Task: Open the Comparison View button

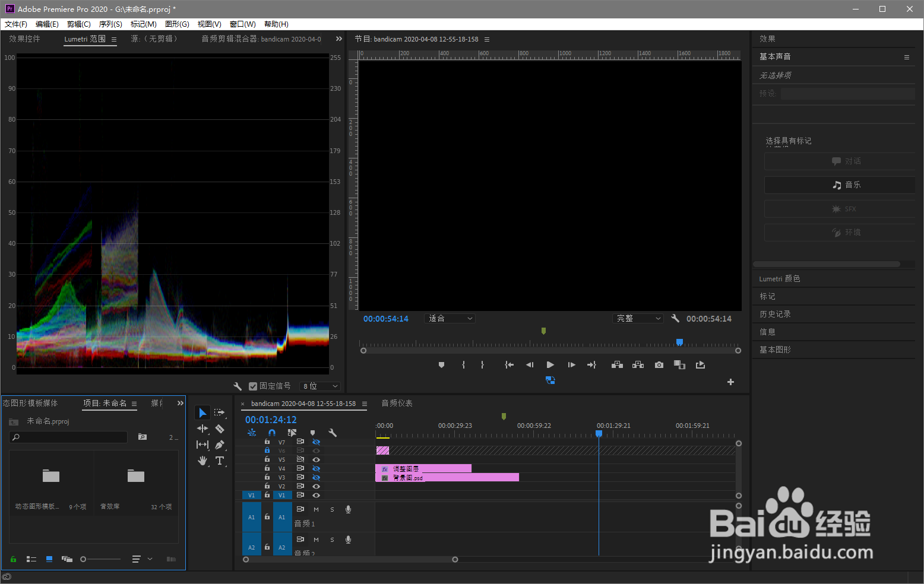Action: 680,365
